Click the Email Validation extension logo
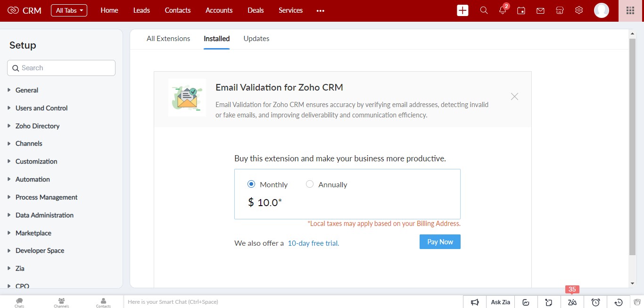This screenshot has height=308, width=644. [187, 97]
